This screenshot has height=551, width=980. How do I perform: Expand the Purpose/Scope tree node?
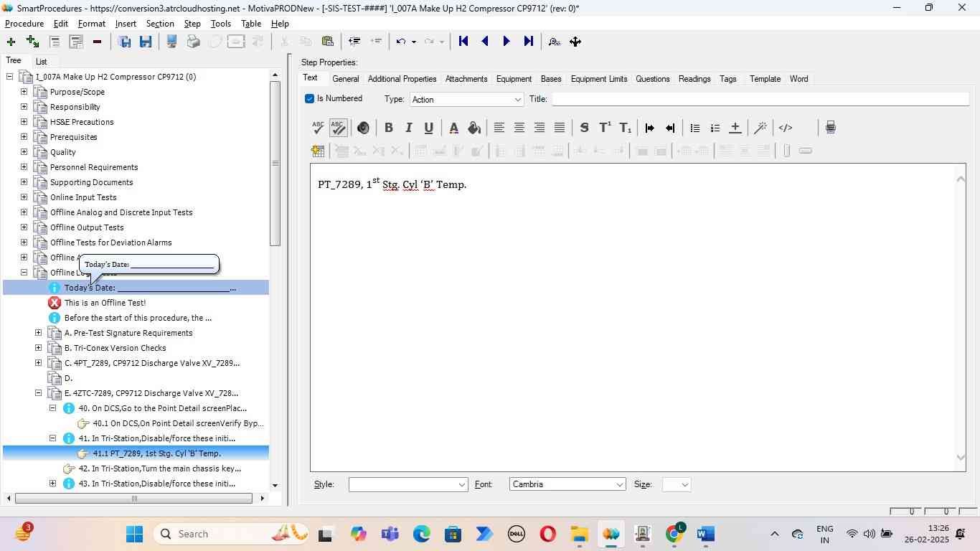[24, 92]
